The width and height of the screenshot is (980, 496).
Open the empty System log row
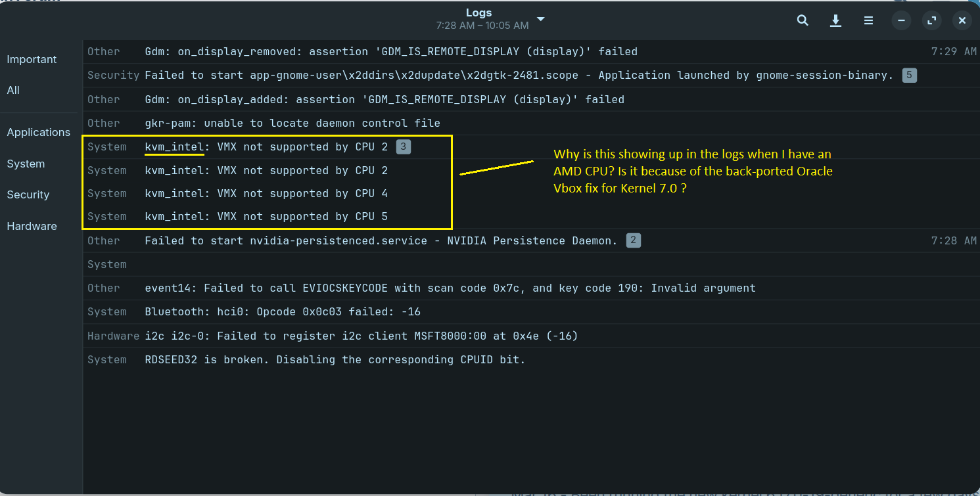(531, 264)
